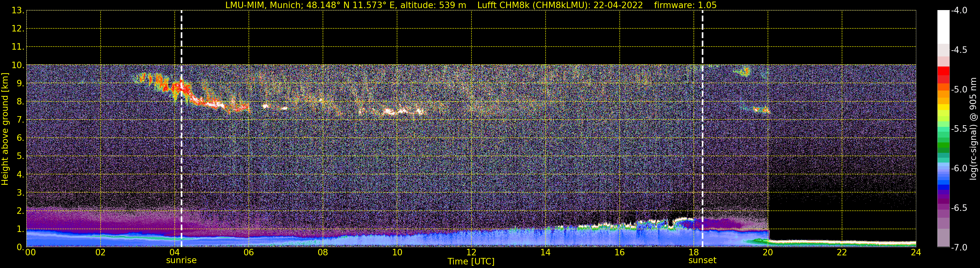
Task: Click the '13.' height-axis tick label
Action: point(18,11)
